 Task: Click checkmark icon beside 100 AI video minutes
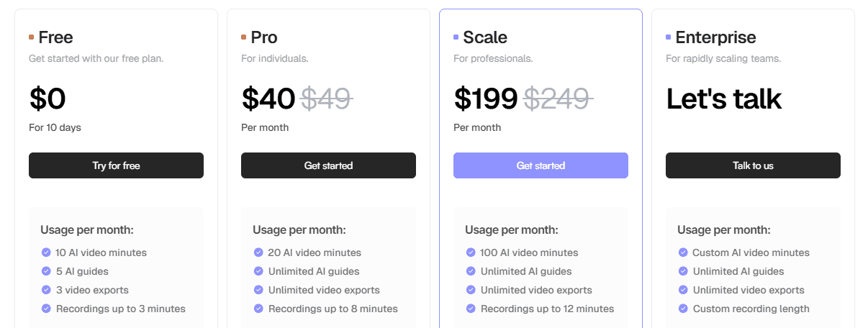click(471, 252)
